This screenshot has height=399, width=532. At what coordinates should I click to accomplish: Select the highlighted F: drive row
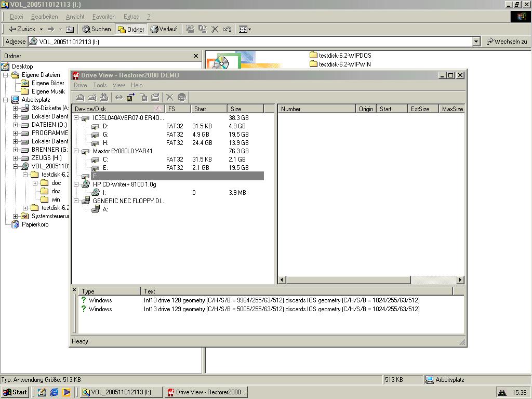pos(177,176)
